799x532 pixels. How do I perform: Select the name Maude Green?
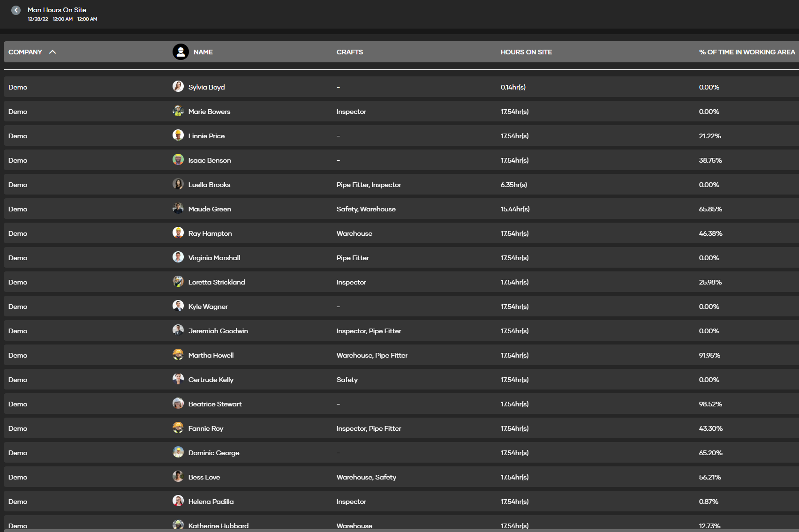tap(210, 209)
